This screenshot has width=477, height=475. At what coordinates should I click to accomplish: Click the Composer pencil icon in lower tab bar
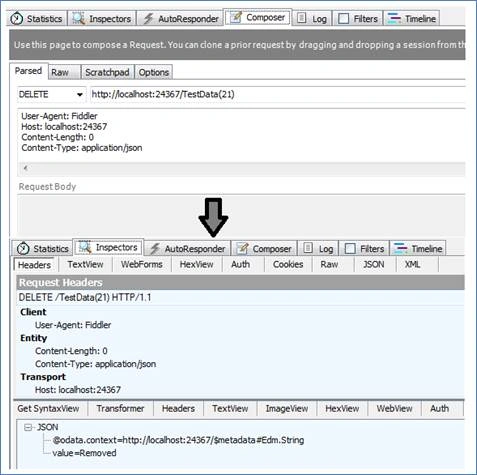click(243, 248)
